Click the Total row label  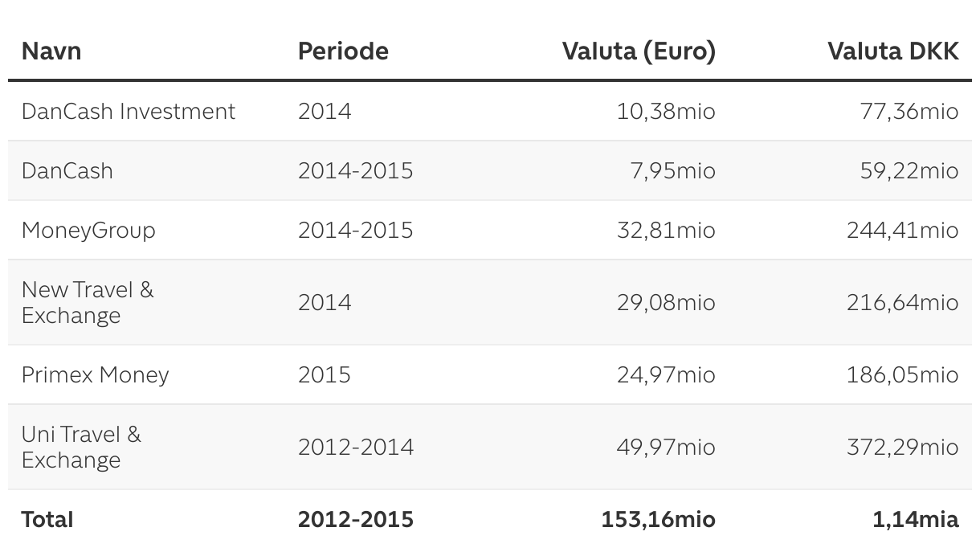[47, 519]
